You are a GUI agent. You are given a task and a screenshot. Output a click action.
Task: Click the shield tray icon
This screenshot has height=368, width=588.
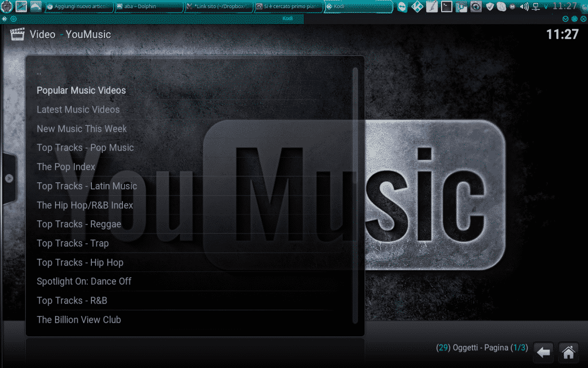pos(489,7)
